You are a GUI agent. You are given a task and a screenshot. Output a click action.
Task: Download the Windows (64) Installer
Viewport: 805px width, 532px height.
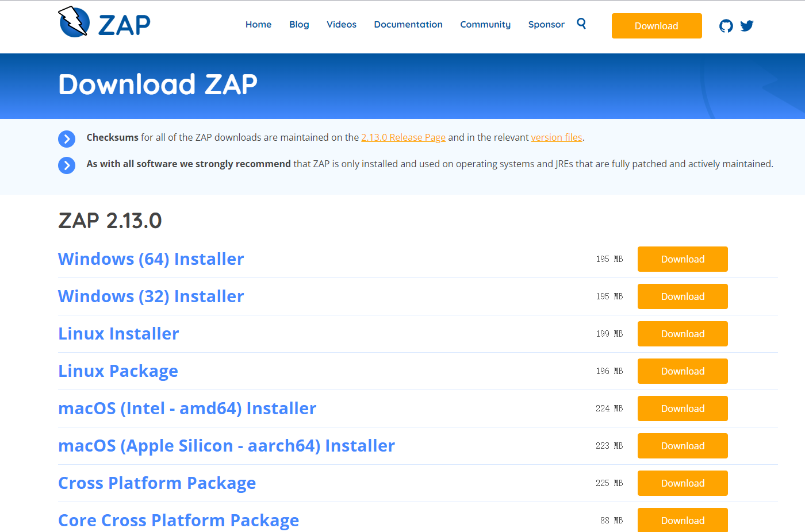pos(683,259)
